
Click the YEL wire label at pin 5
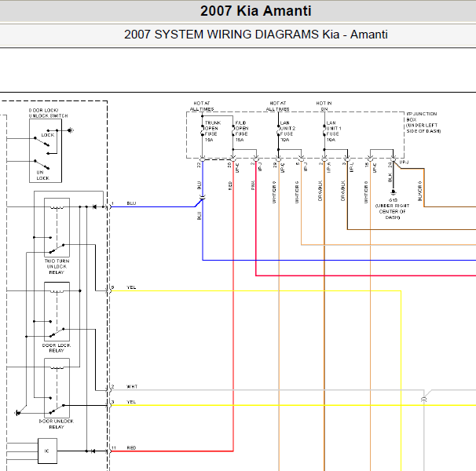coord(131,287)
